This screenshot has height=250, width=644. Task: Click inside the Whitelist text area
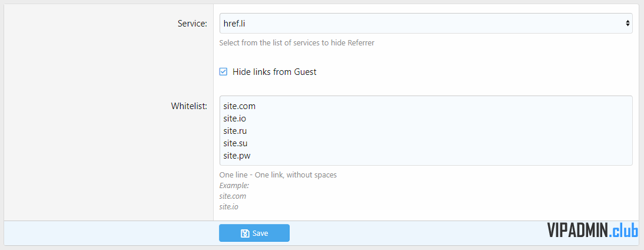point(426,131)
